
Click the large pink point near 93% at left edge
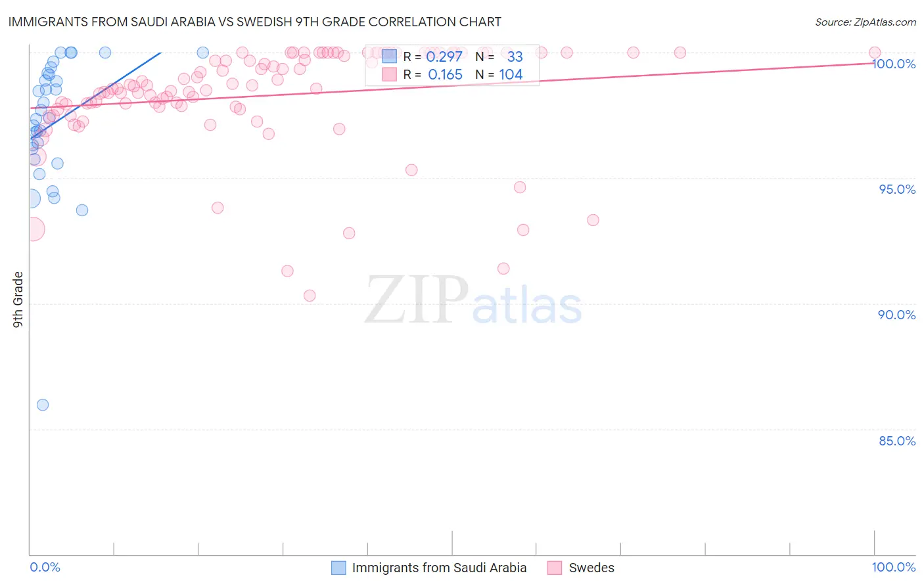33,229
